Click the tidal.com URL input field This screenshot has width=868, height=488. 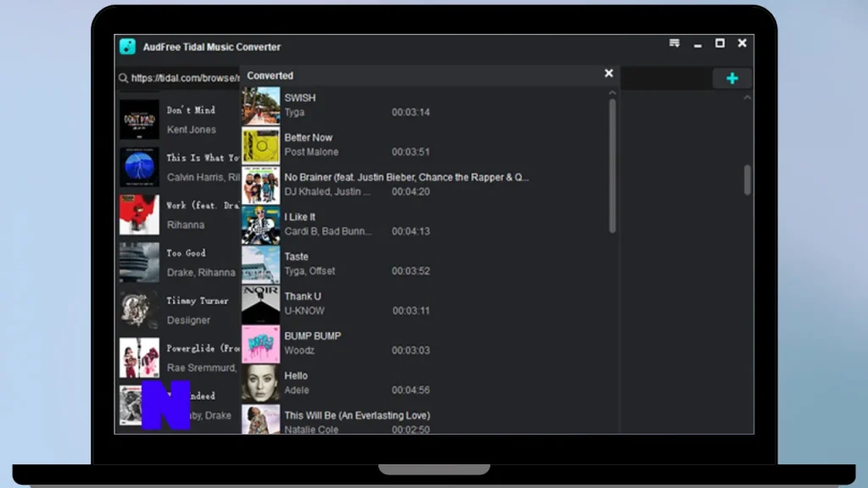coord(186,78)
